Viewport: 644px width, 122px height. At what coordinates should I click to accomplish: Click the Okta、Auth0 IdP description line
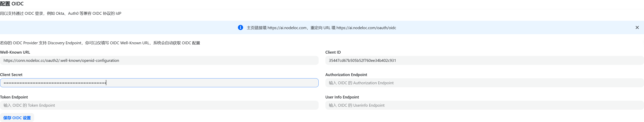coord(60,13)
